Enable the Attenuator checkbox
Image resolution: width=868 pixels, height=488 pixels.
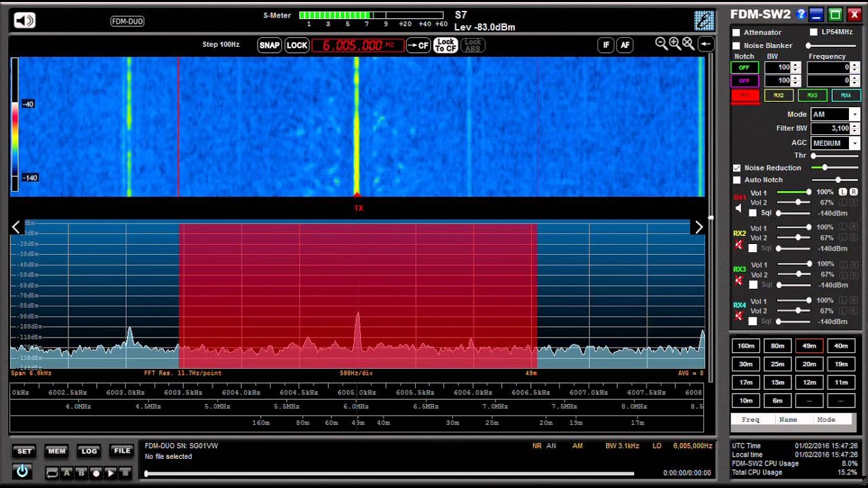tap(736, 33)
